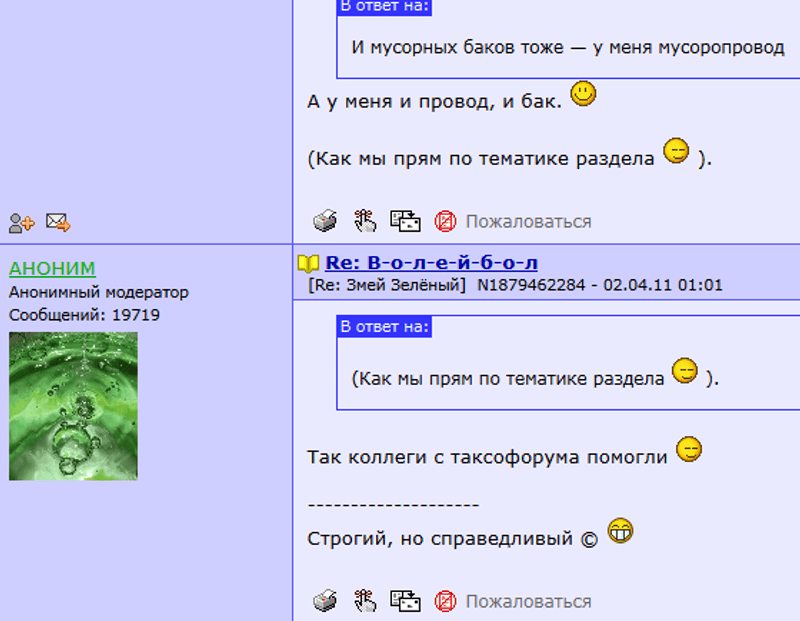Click red report icon under АНОНИМ's post
The width and height of the screenshot is (800, 621).
[445, 602]
